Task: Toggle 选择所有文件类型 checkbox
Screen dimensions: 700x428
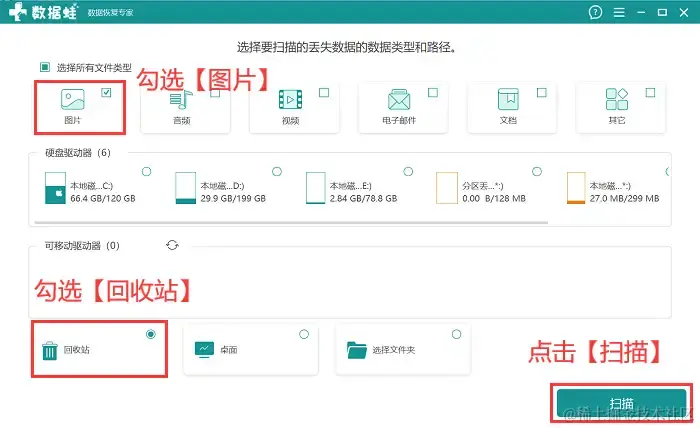Action: (x=45, y=67)
